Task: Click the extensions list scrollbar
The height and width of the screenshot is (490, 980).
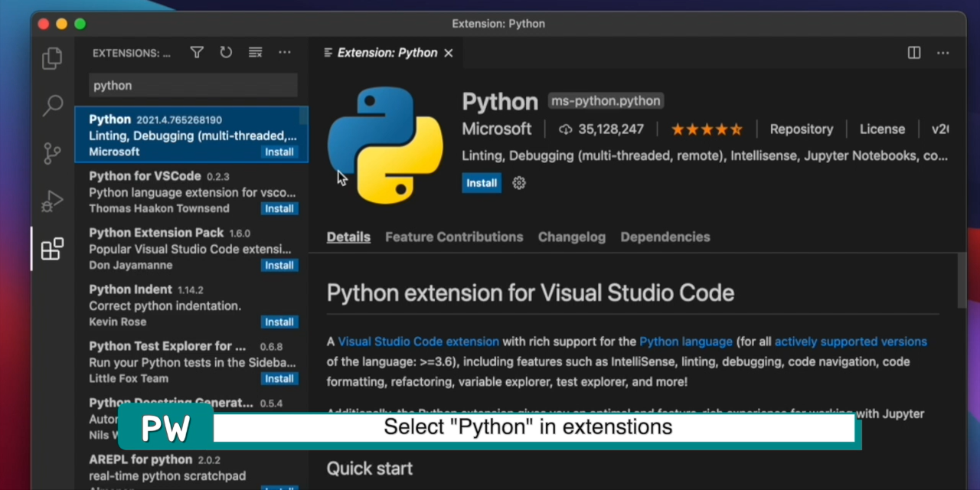Action: pos(303,116)
